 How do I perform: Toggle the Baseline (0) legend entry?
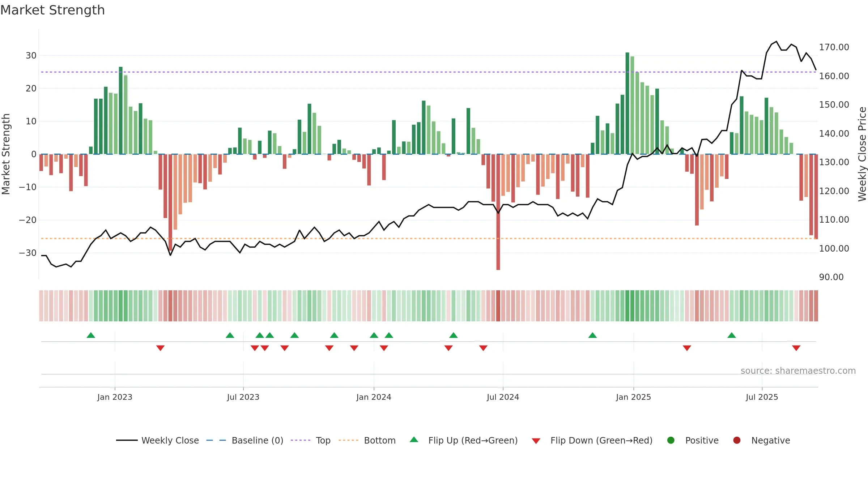(245, 440)
